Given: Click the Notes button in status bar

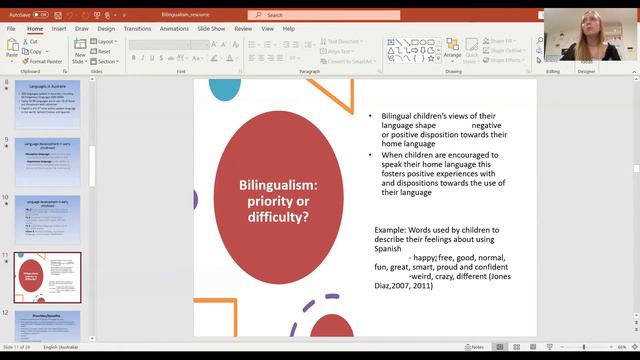Looking at the screenshot, I should coord(474,347).
